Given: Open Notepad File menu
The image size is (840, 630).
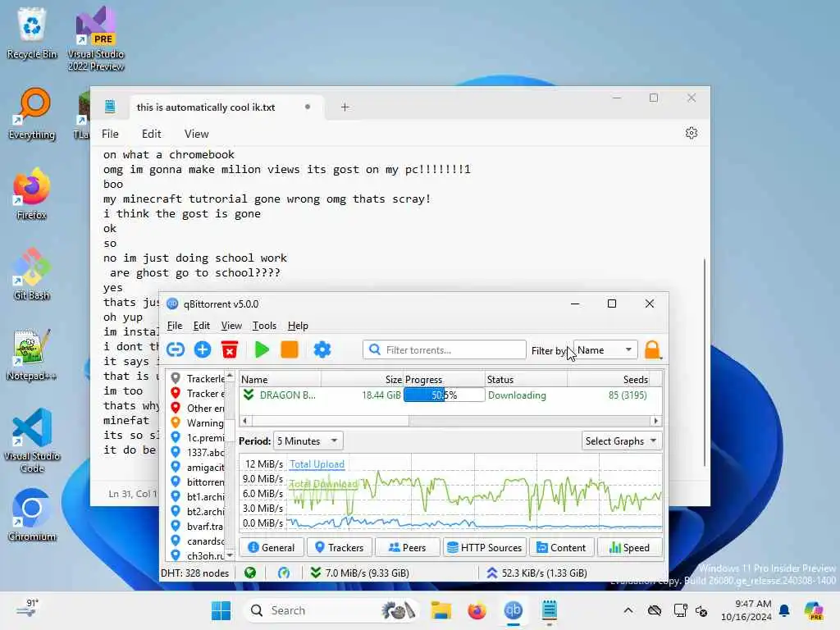Looking at the screenshot, I should coord(110,134).
